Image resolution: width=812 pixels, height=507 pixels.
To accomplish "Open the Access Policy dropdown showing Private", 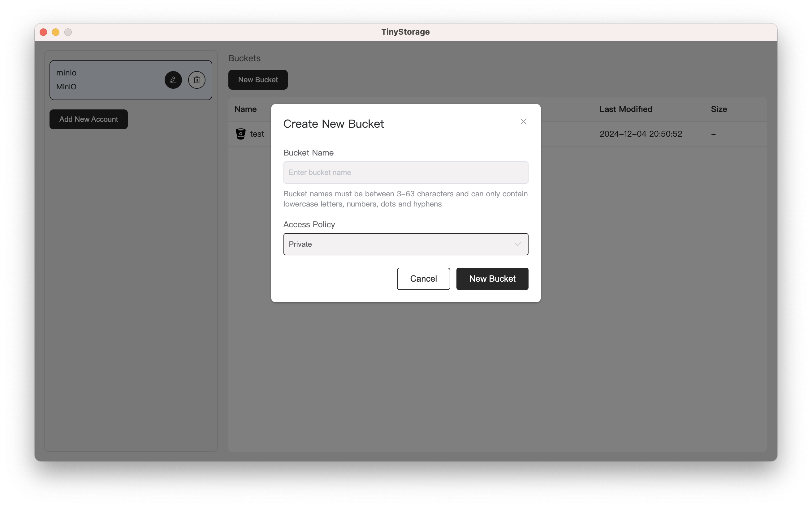I will pos(405,244).
